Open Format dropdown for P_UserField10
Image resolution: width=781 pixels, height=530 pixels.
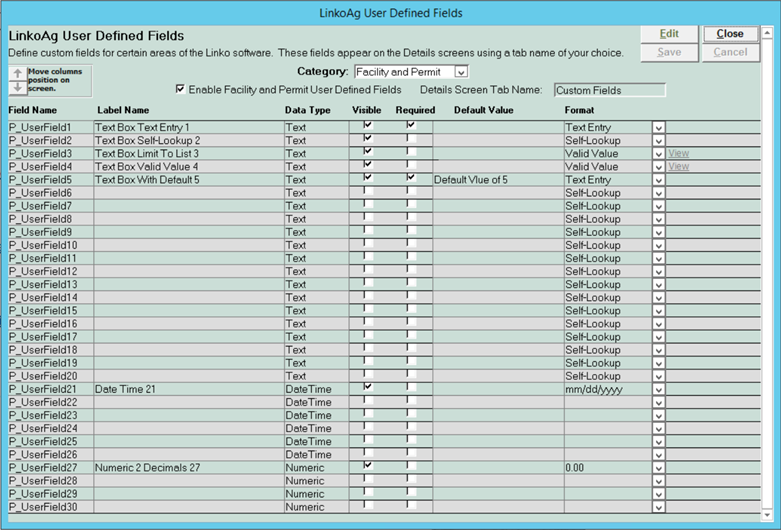pos(658,246)
